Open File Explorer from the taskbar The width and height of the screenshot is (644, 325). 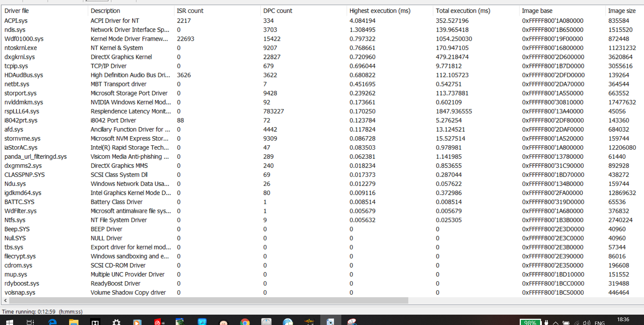coord(74,322)
